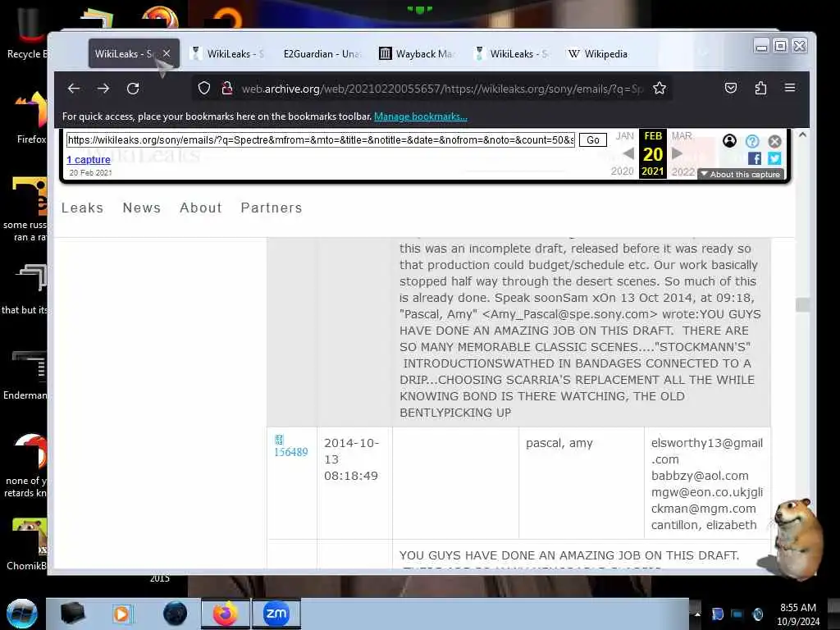
Task: Go back with the browser back arrow
Action: [73, 89]
